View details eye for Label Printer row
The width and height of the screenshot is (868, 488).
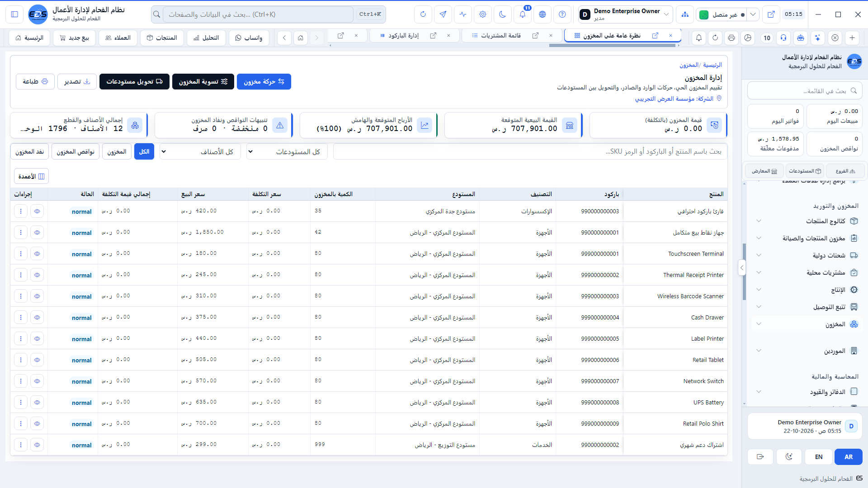point(37,339)
